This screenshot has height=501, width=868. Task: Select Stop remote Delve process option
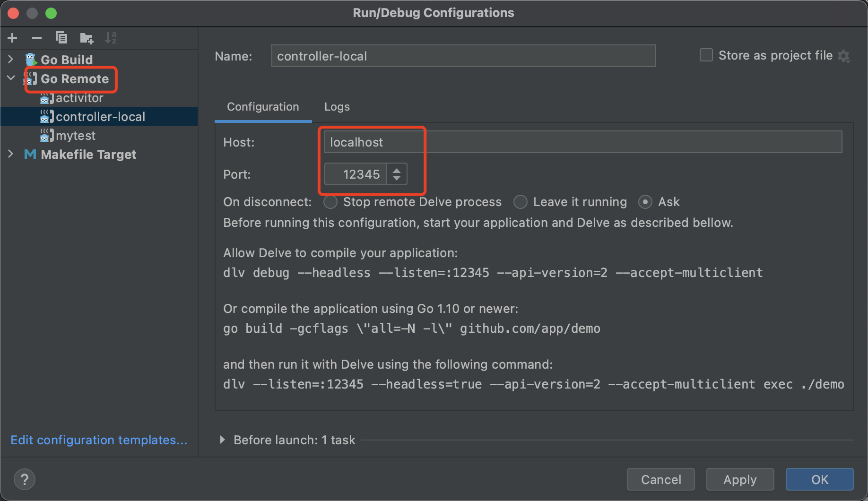(x=330, y=202)
